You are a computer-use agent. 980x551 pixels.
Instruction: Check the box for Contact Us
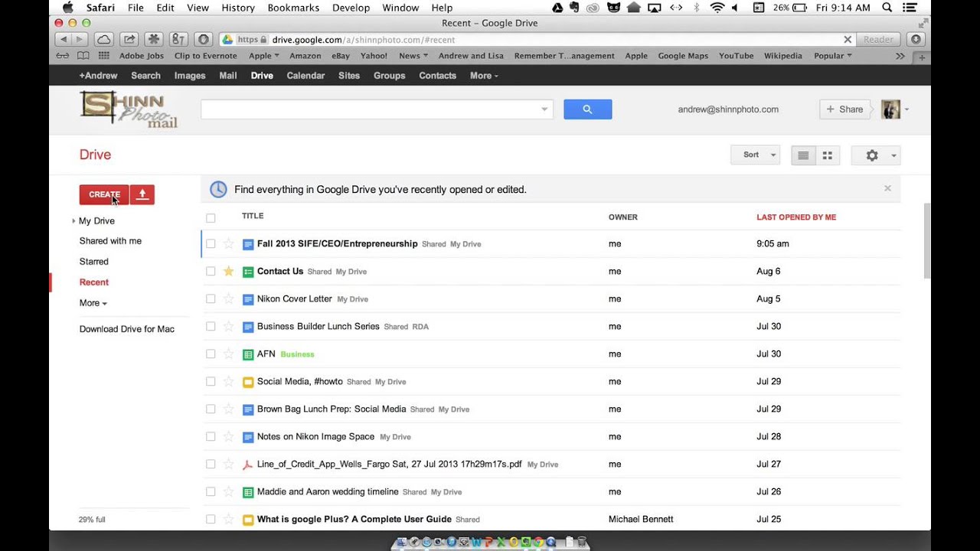point(211,272)
